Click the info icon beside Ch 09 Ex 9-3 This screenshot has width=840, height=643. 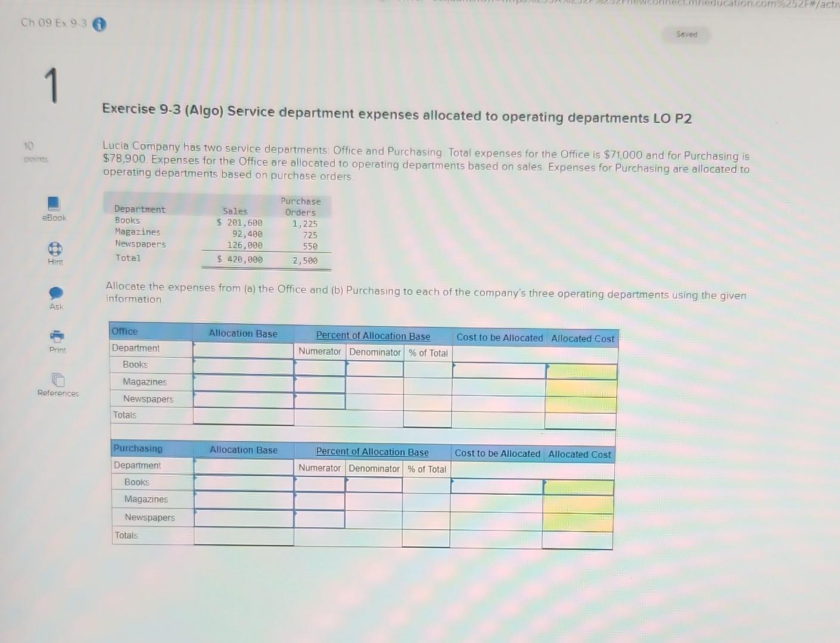click(99, 25)
